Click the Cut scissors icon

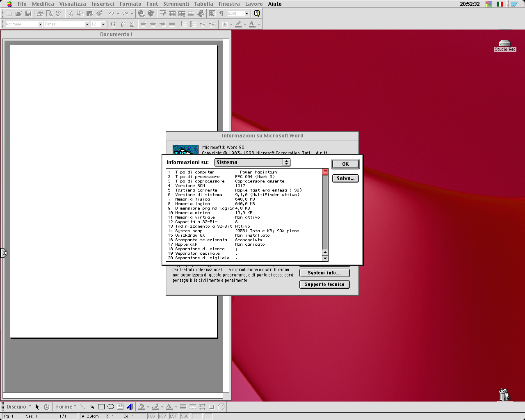(x=71, y=14)
